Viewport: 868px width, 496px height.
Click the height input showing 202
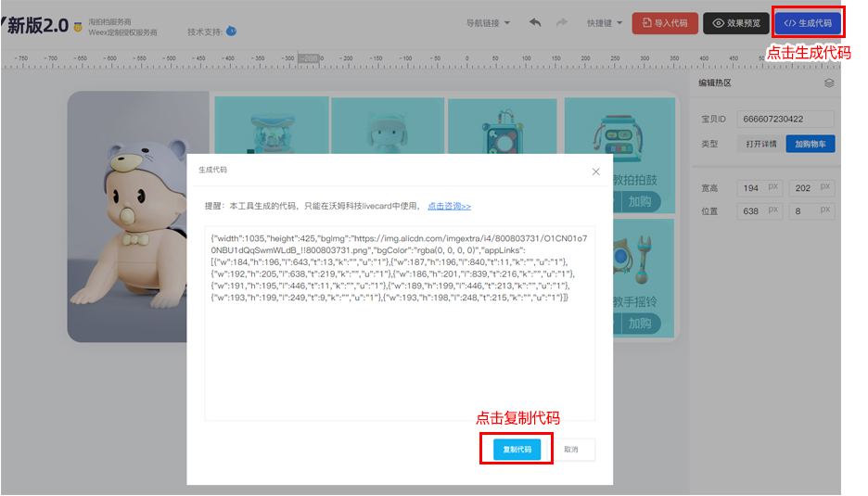click(x=811, y=188)
